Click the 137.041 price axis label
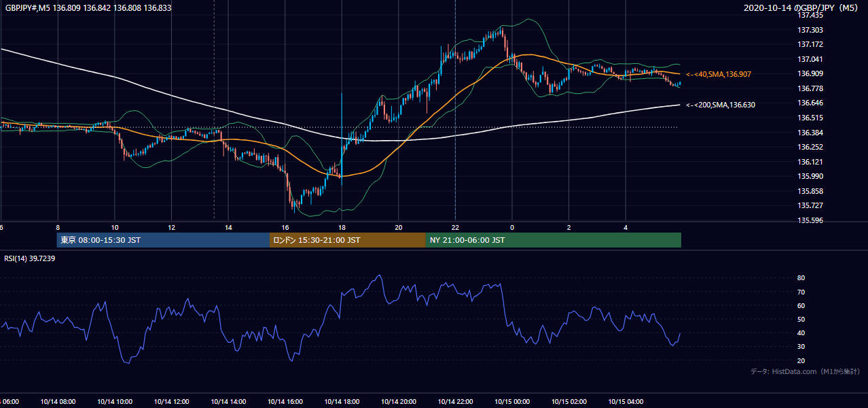Screen dimensions: 868x408 (810, 59)
